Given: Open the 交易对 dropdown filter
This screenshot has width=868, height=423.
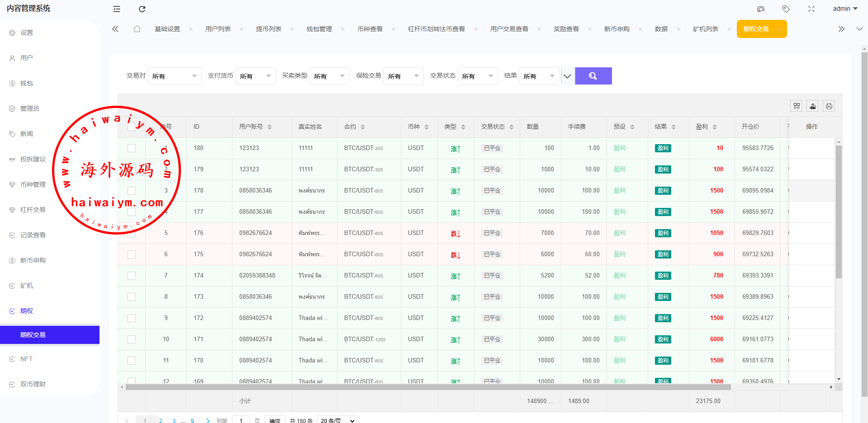Looking at the screenshot, I should click(174, 76).
